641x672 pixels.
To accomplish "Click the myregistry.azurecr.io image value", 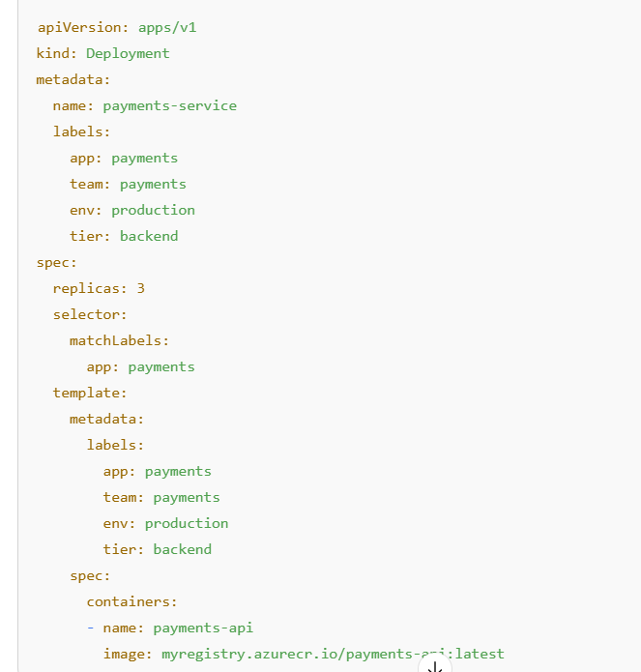I will click(x=333, y=654).
